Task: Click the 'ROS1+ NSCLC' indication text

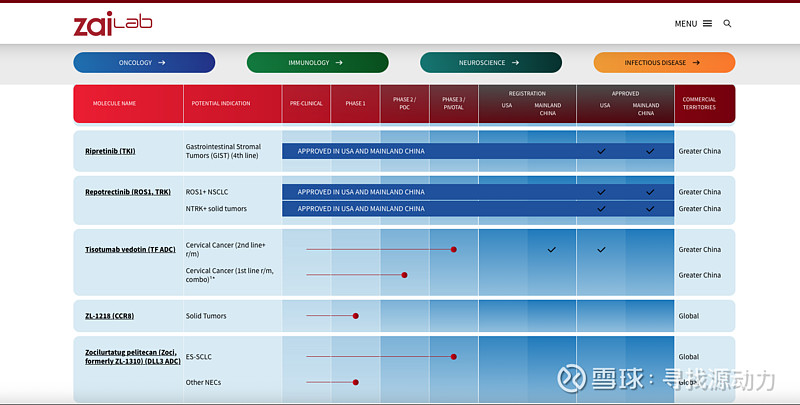Action: click(x=207, y=192)
